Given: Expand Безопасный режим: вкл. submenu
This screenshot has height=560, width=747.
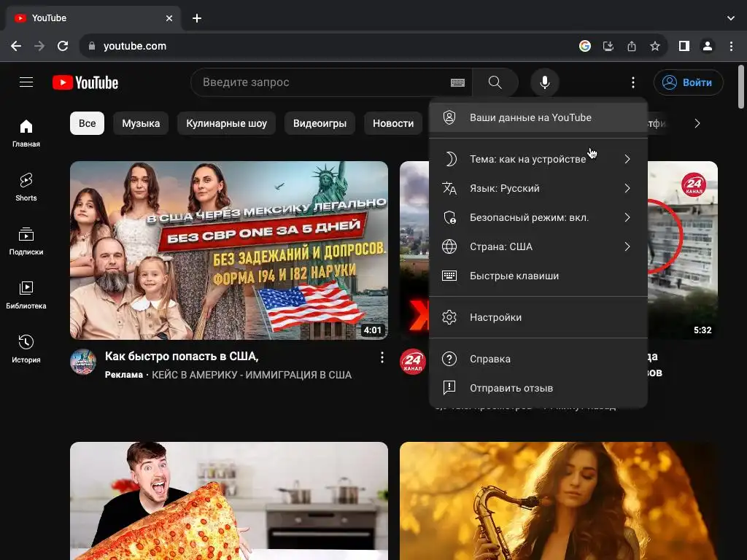Looking at the screenshot, I should pyautogui.click(x=538, y=217).
